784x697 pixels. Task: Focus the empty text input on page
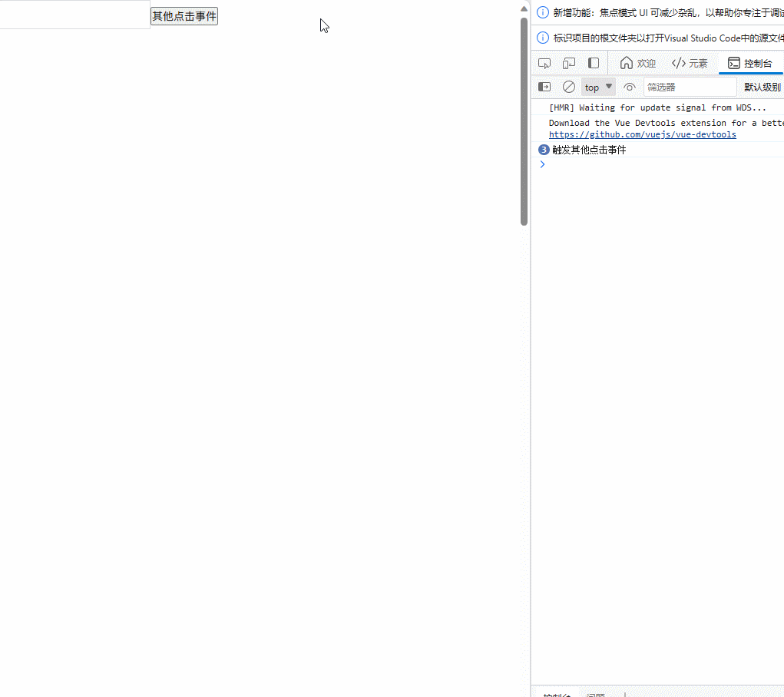74,15
